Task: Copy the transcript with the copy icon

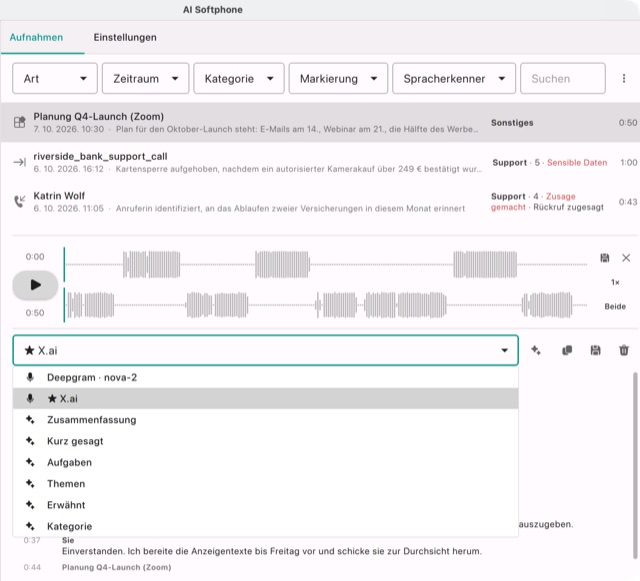Action: [567, 350]
